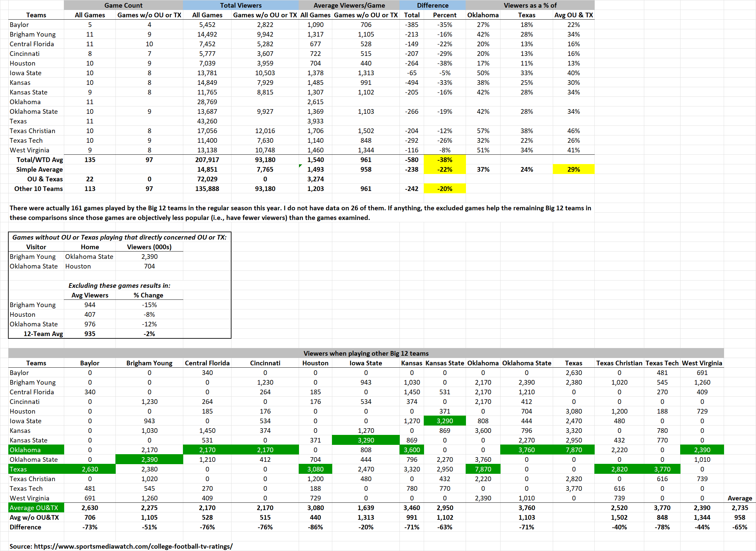Click overall difference -65%
The width and height of the screenshot is (756, 551).
[740, 527]
